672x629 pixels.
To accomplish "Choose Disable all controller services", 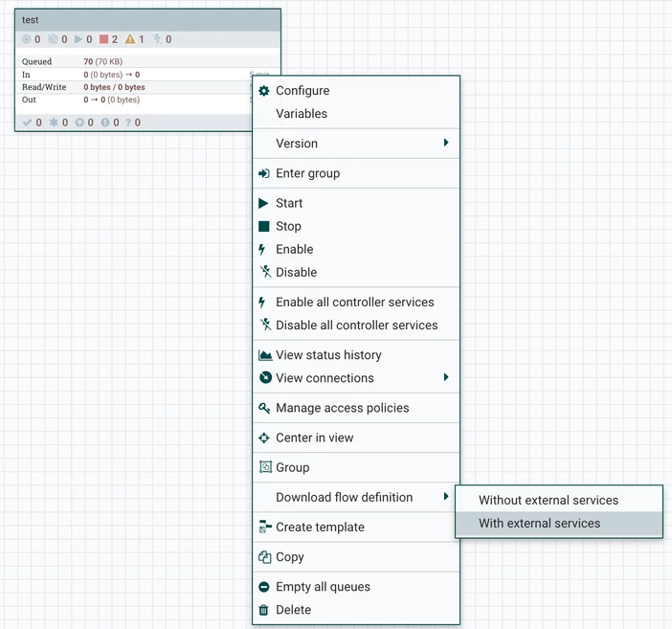I will point(356,325).
